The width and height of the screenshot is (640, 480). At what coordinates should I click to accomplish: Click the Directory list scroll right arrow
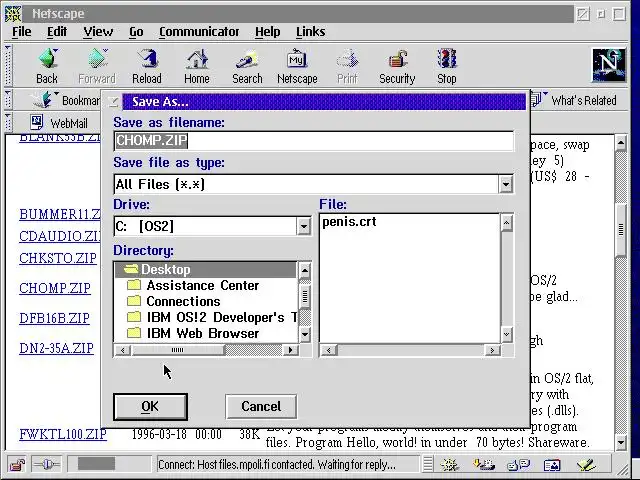click(290, 350)
